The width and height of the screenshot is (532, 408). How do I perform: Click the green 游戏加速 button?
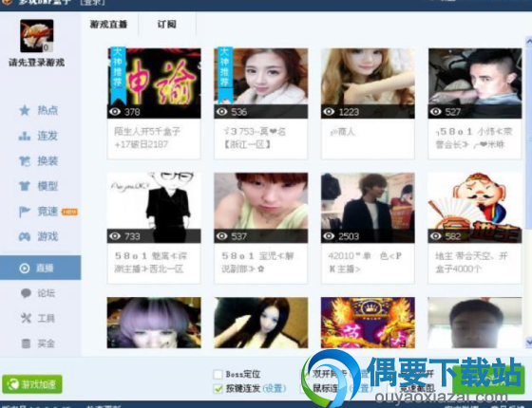click(x=32, y=384)
